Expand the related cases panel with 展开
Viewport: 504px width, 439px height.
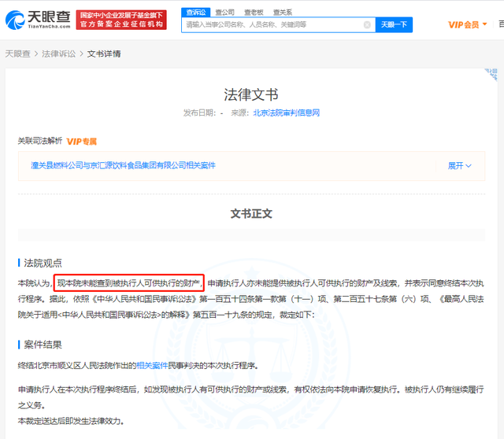click(459, 166)
